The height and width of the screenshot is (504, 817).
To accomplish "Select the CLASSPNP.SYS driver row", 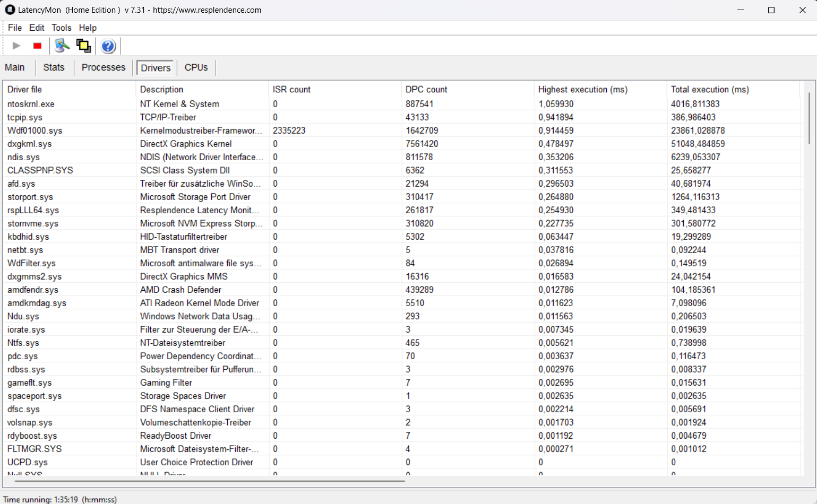I will pos(403,170).
